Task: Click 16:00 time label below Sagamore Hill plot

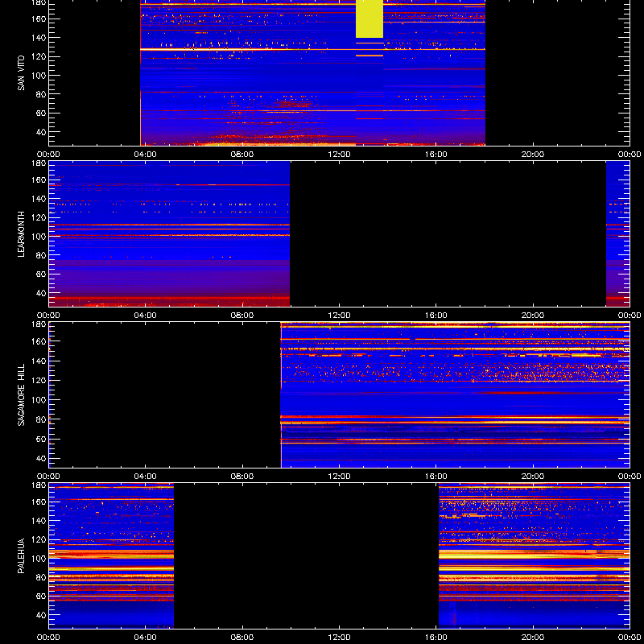Action: pos(436,477)
